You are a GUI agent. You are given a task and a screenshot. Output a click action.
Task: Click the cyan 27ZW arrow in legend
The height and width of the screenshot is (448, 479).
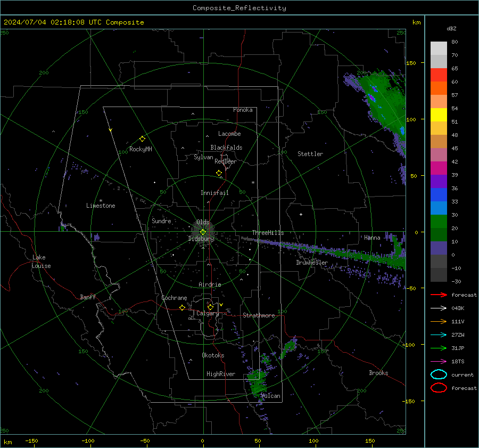pos(439,335)
